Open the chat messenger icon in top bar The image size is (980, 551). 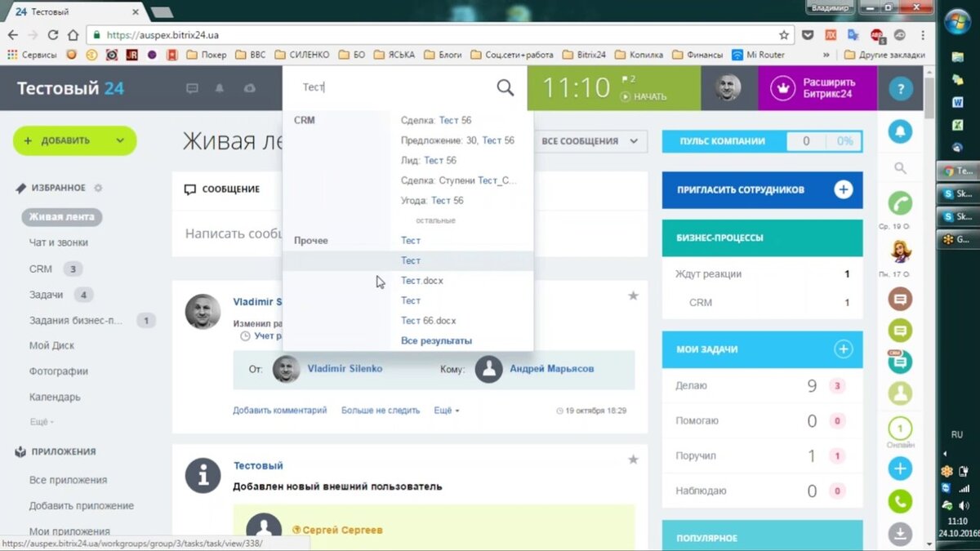coord(191,88)
